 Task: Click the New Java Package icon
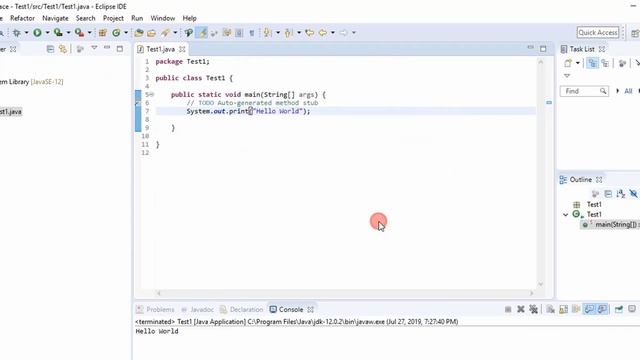(x=103, y=33)
